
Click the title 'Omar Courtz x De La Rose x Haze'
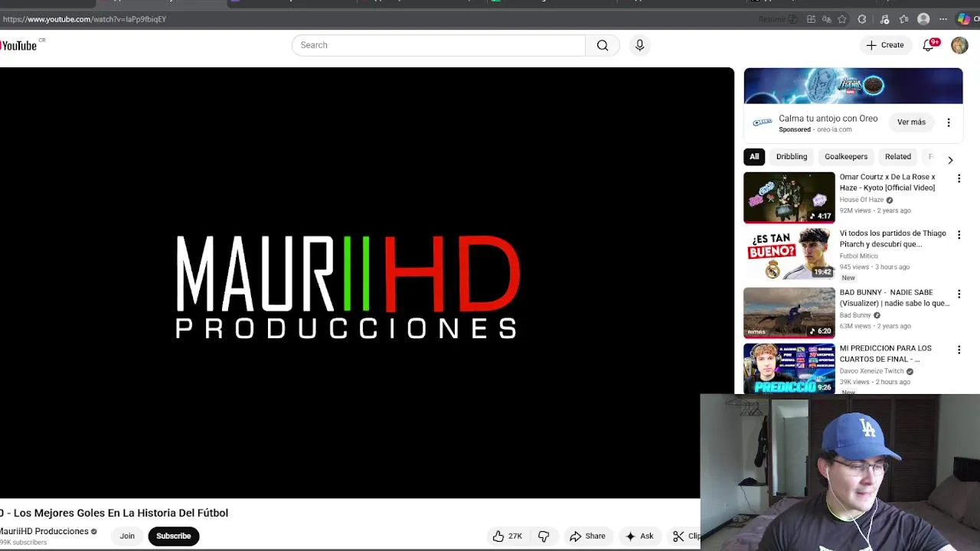tap(887, 182)
